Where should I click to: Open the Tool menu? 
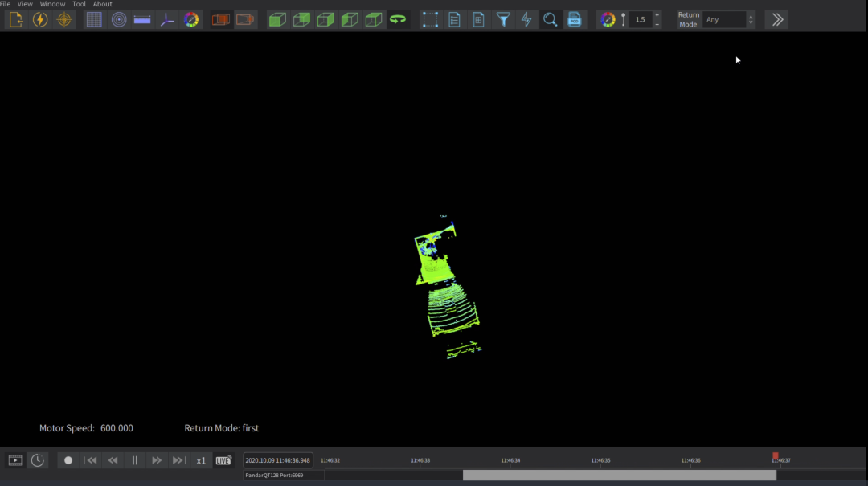pos(79,4)
